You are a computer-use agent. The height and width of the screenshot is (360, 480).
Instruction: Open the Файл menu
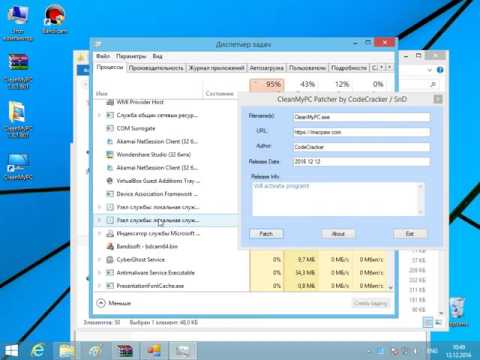(103, 56)
